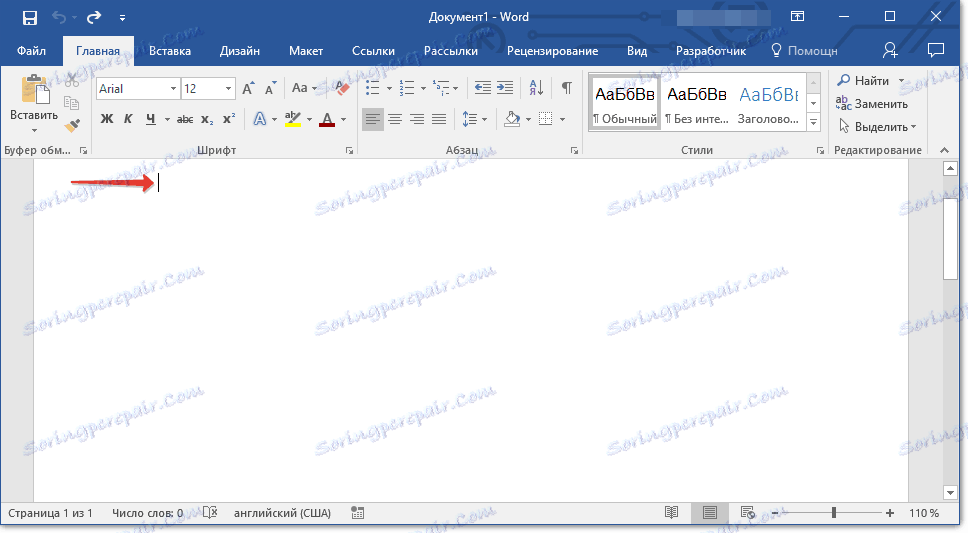
Task: Click the Multilevel list icon
Action: (441, 88)
